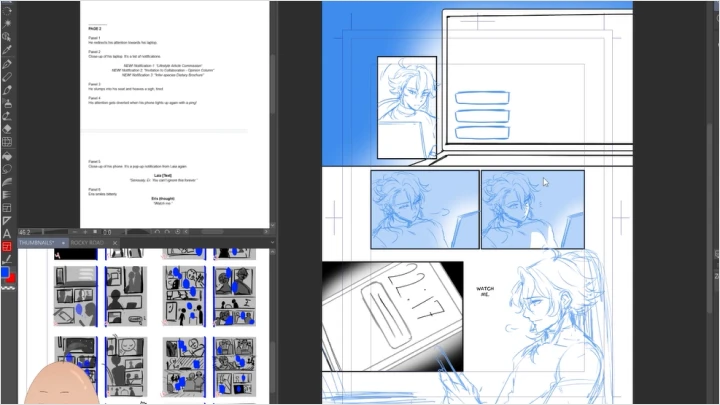
Task: Click the small character panel beside the laptop
Action: [x=407, y=107]
